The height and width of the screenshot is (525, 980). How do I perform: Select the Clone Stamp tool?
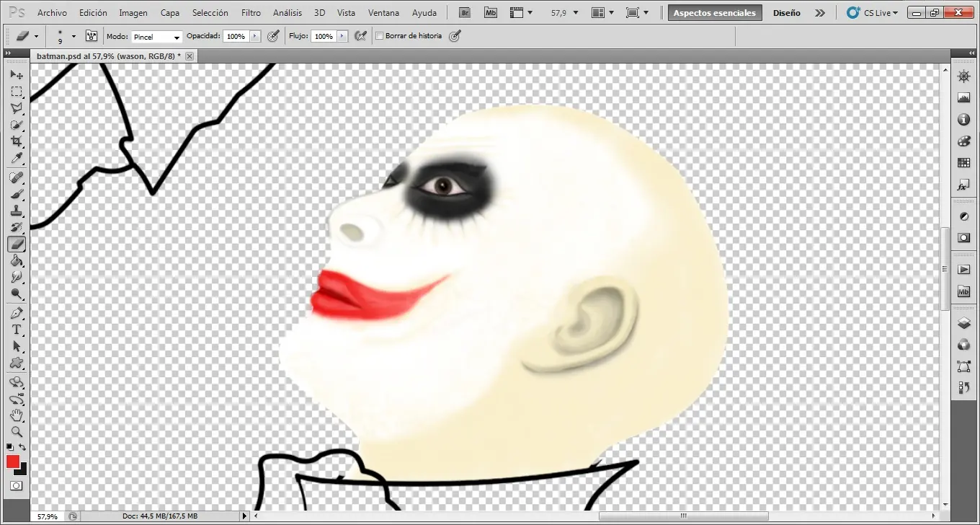pos(16,210)
